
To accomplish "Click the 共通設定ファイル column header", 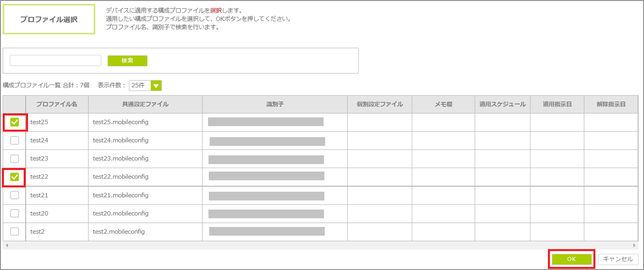I will tap(145, 104).
